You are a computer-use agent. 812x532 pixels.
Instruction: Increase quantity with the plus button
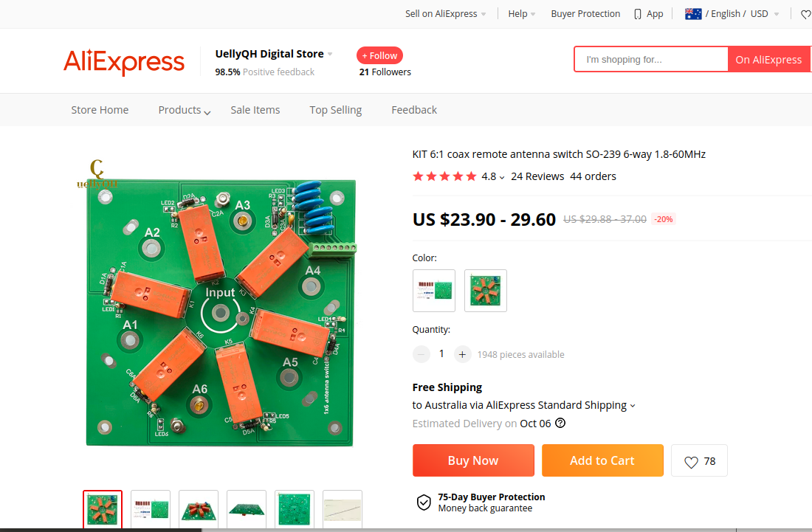[462, 354]
